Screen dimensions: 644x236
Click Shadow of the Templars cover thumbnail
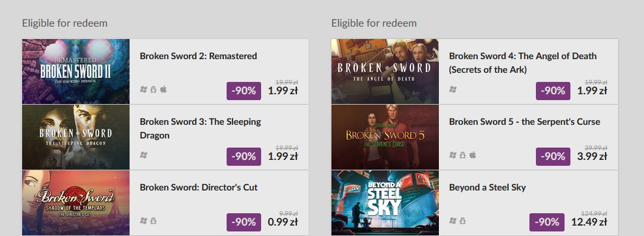[76, 203]
